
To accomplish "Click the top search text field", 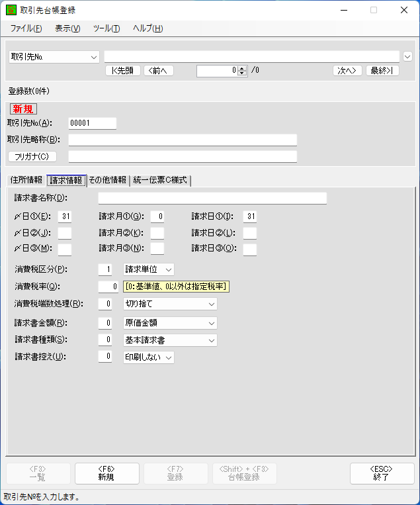I will (x=252, y=57).
